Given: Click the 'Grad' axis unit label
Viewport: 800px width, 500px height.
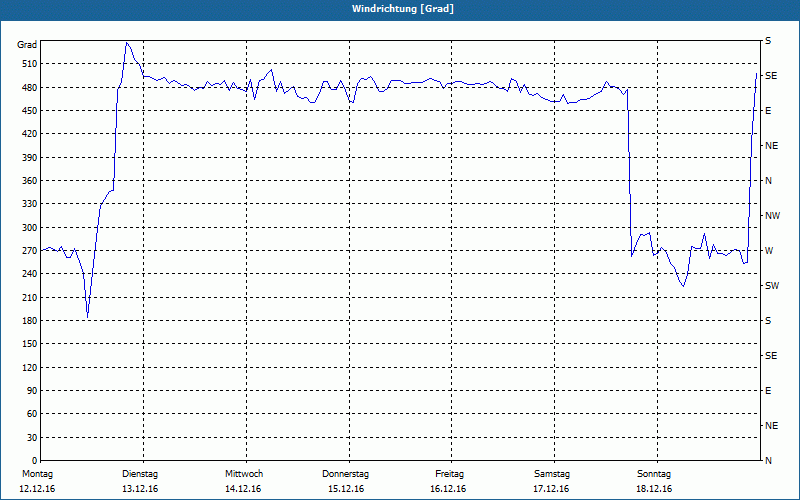Looking at the screenshot, I should (27, 45).
